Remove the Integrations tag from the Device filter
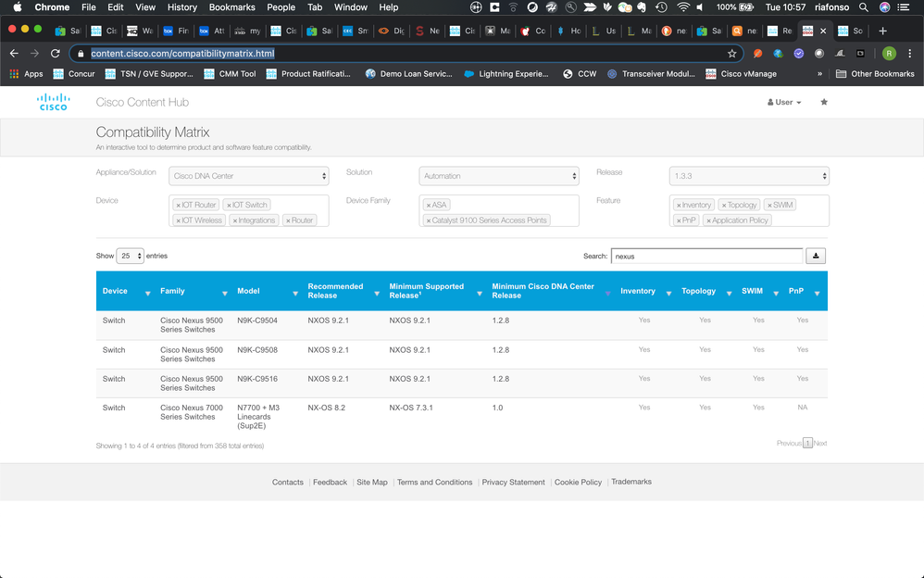Viewport: 924px width, 578px height. pos(234,220)
